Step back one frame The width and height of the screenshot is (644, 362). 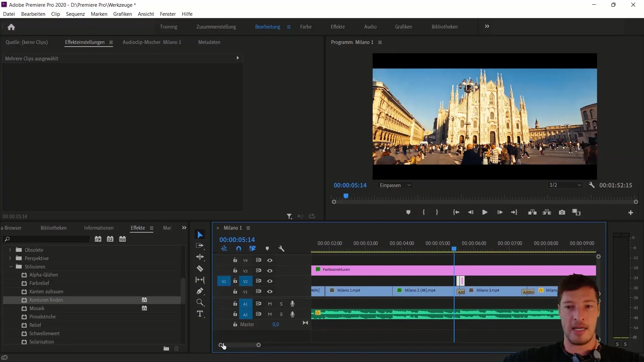pos(471,212)
